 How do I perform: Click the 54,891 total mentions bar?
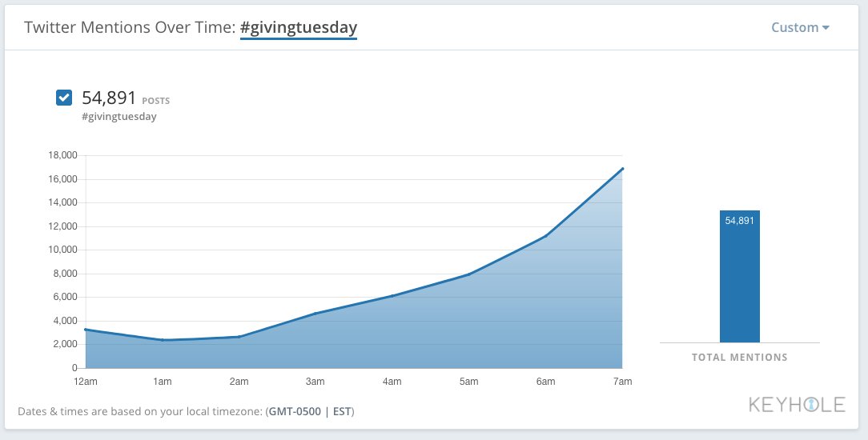(x=740, y=276)
